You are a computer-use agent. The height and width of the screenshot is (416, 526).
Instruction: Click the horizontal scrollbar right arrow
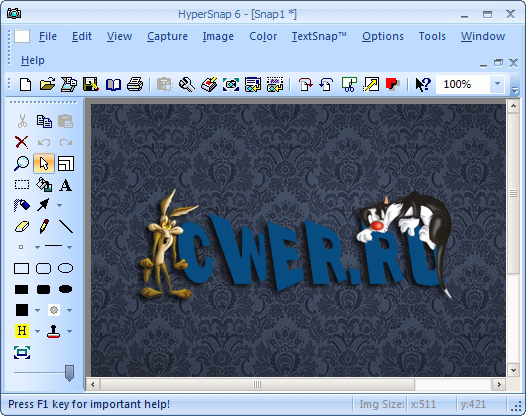[x=499, y=384]
